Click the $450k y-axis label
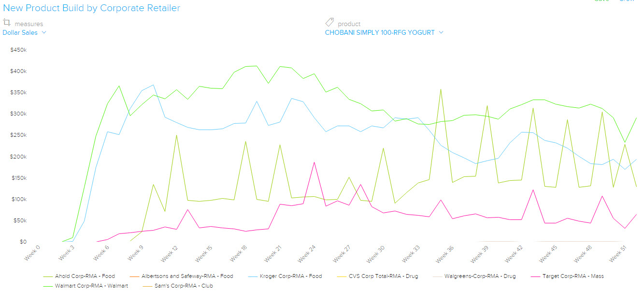 pos(19,50)
